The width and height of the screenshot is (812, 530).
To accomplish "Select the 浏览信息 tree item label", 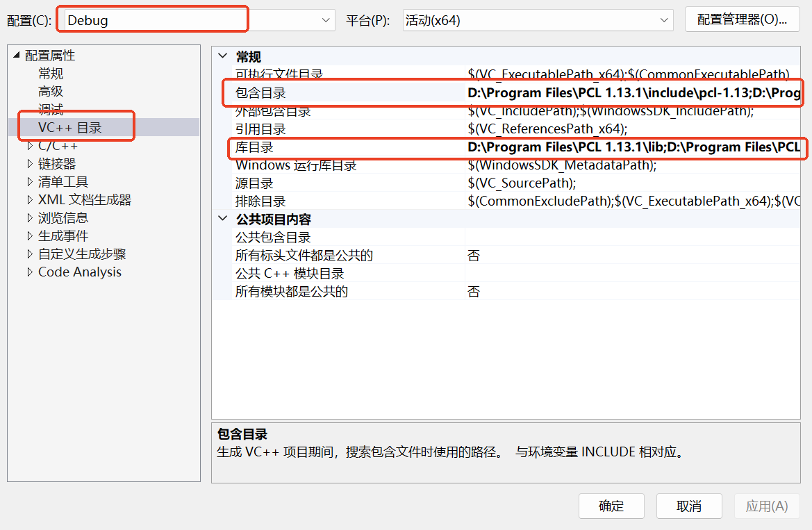I will (x=63, y=218).
